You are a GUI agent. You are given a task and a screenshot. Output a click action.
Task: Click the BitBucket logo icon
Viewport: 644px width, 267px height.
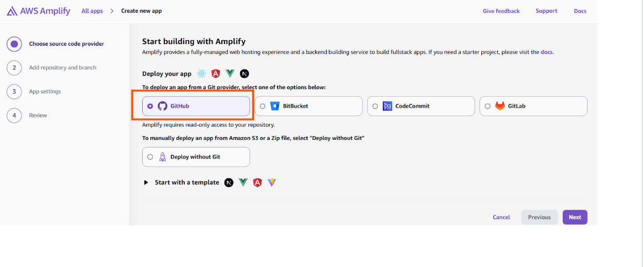pyautogui.click(x=275, y=106)
